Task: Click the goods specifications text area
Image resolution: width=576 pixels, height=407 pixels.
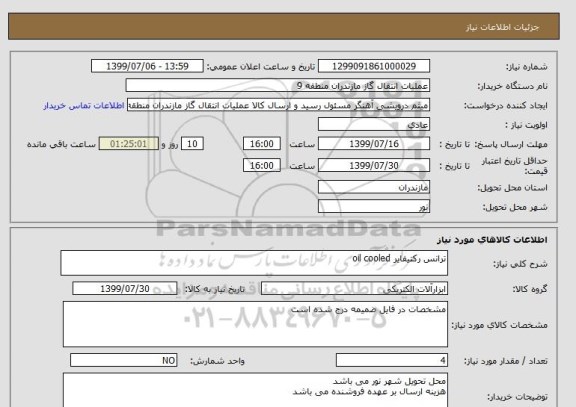Action: pos(255,324)
